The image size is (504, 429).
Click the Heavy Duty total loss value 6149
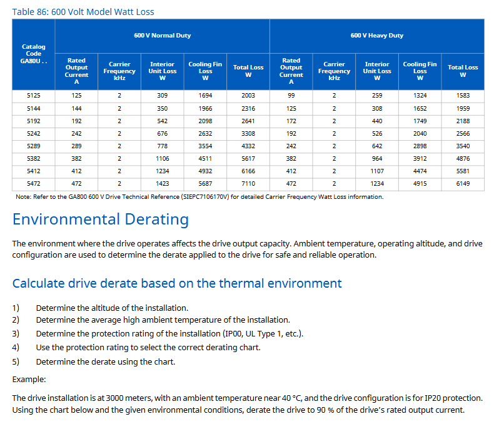tap(462, 184)
